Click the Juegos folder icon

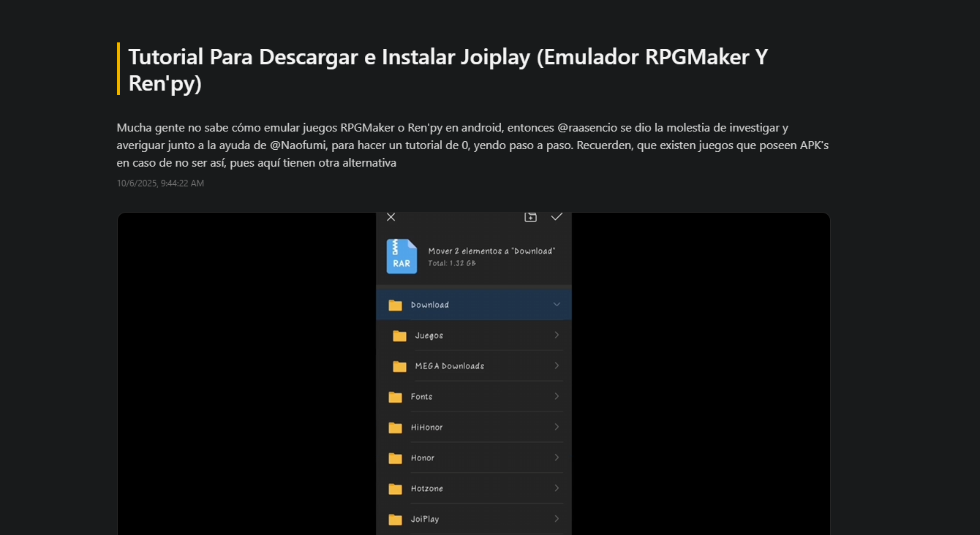tap(399, 335)
